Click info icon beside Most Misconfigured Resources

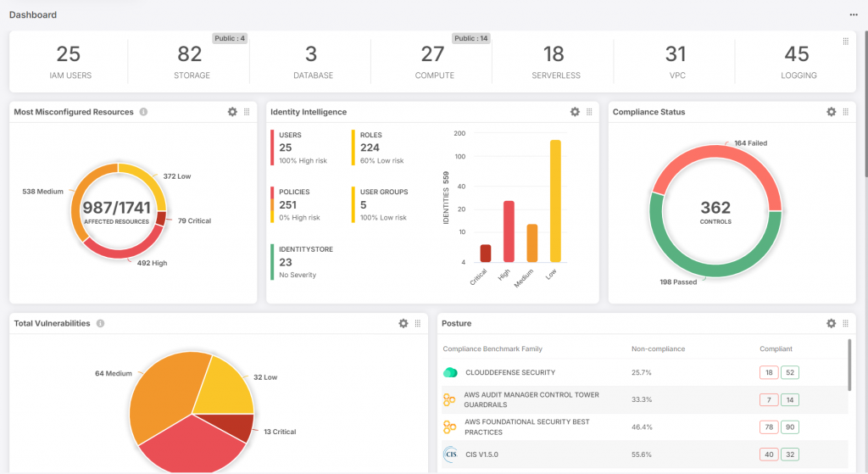coord(143,112)
